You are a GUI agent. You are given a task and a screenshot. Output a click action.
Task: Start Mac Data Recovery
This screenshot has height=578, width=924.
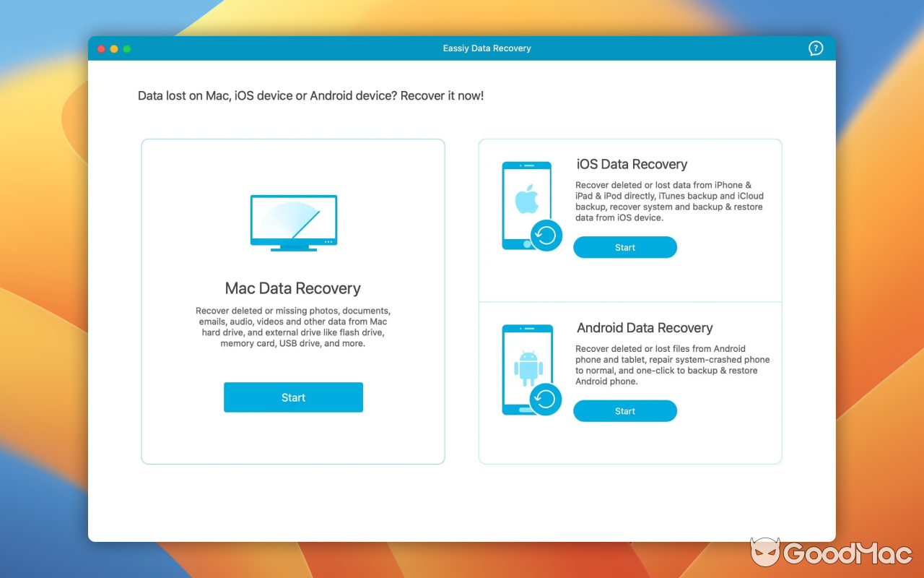coord(293,397)
